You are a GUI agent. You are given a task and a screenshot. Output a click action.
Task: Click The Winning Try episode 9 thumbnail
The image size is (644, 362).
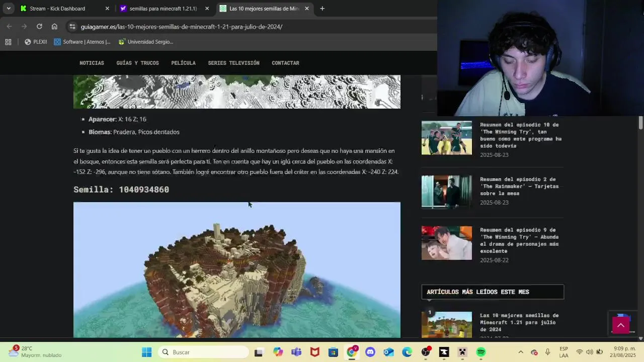point(447,243)
